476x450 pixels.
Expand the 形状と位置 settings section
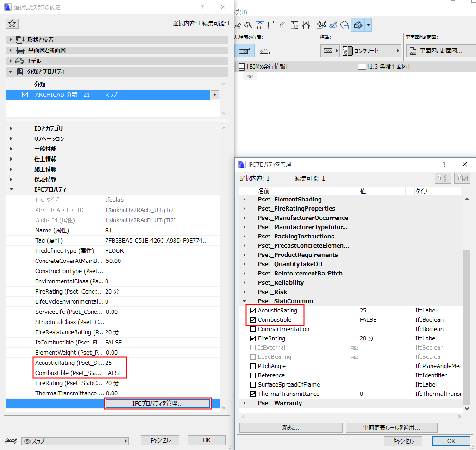10,40
